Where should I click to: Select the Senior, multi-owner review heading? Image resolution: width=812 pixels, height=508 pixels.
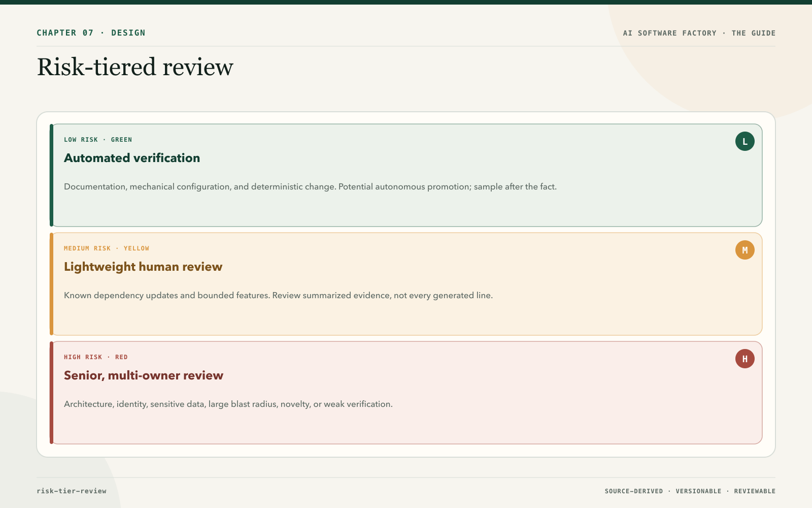[x=144, y=375]
